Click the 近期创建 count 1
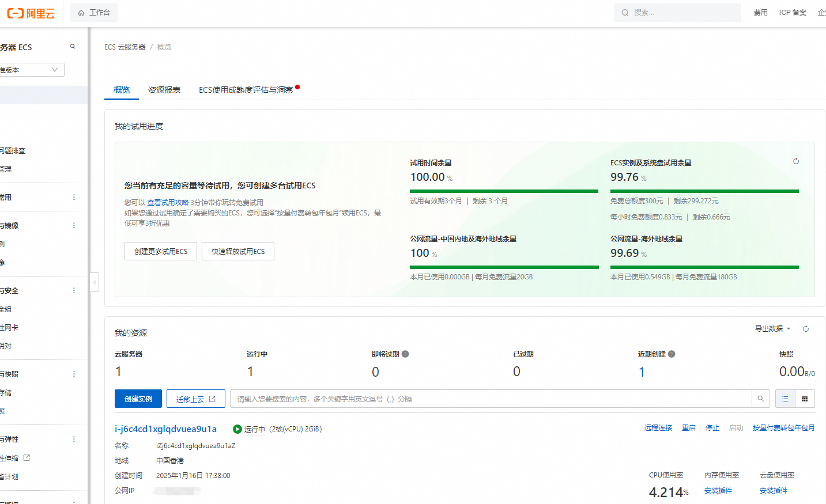This screenshot has width=826, height=504. [x=642, y=372]
